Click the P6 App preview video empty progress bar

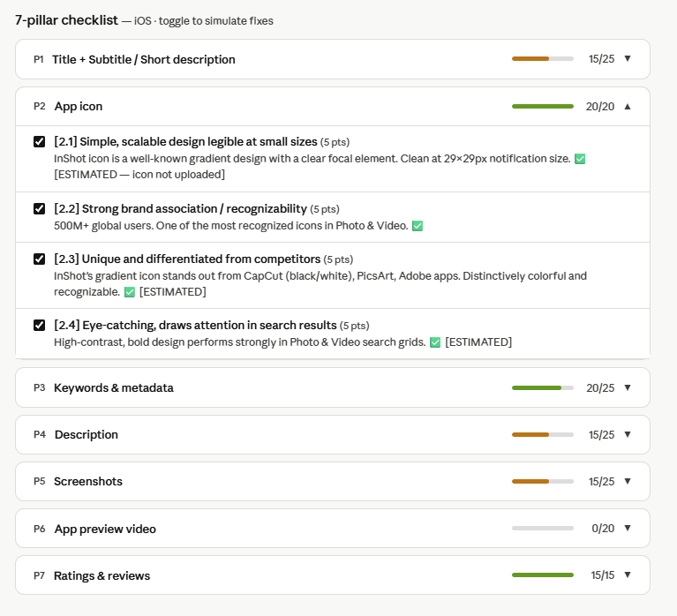[542, 529]
